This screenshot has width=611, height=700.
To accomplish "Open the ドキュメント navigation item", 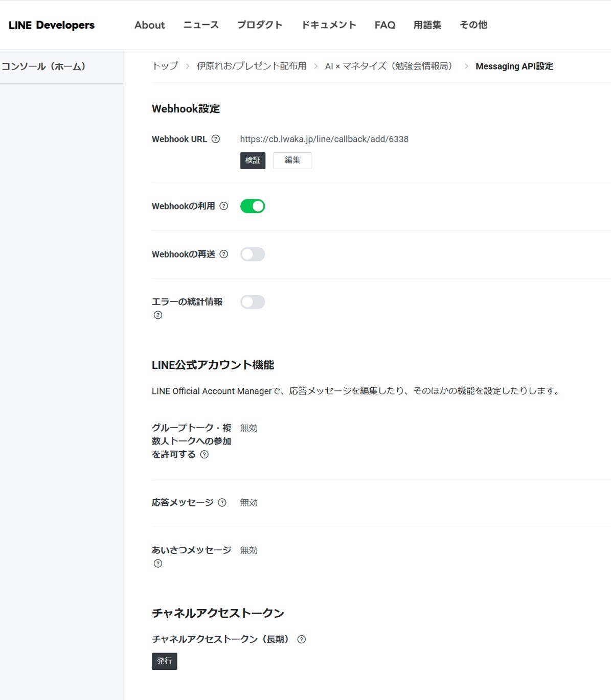I will point(329,25).
